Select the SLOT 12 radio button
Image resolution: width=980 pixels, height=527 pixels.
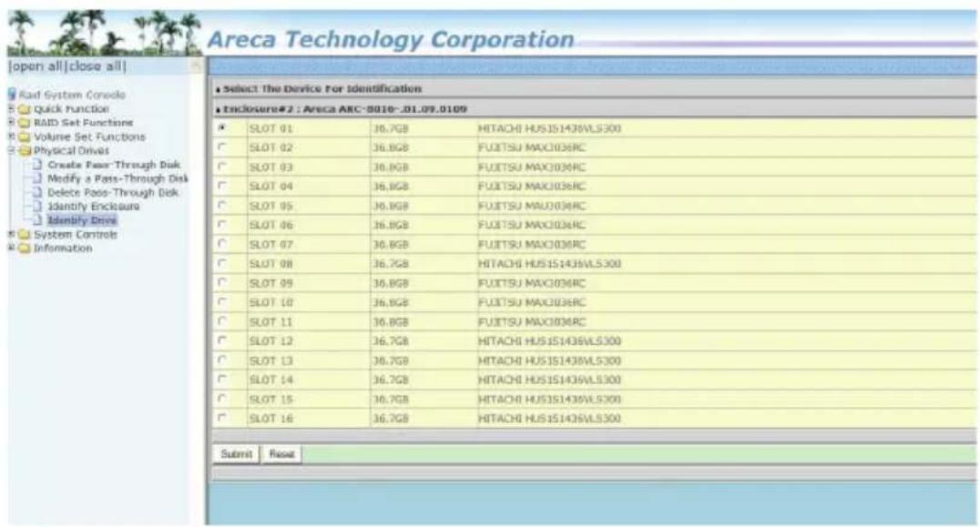[222, 340]
